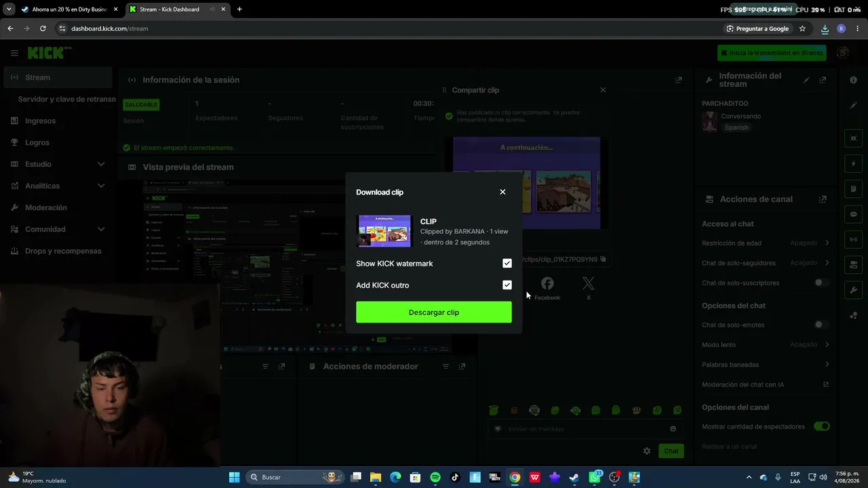Click the Enviar un mensaje chat input
Viewport: 868px width, 488px height.
click(586, 428)
